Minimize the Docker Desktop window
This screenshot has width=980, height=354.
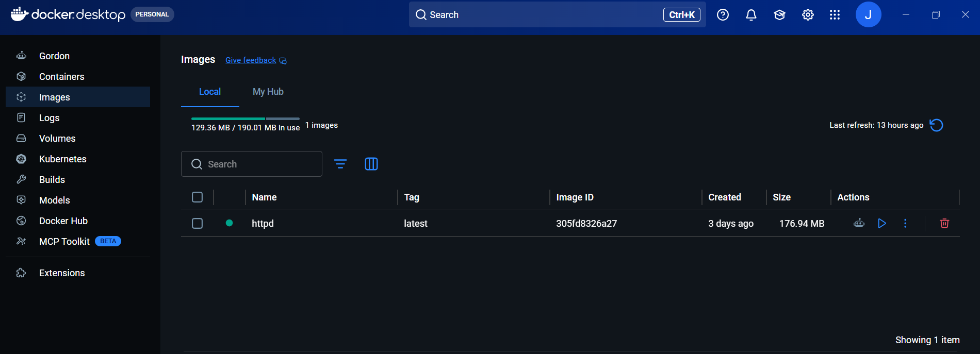tap(906, 14)
